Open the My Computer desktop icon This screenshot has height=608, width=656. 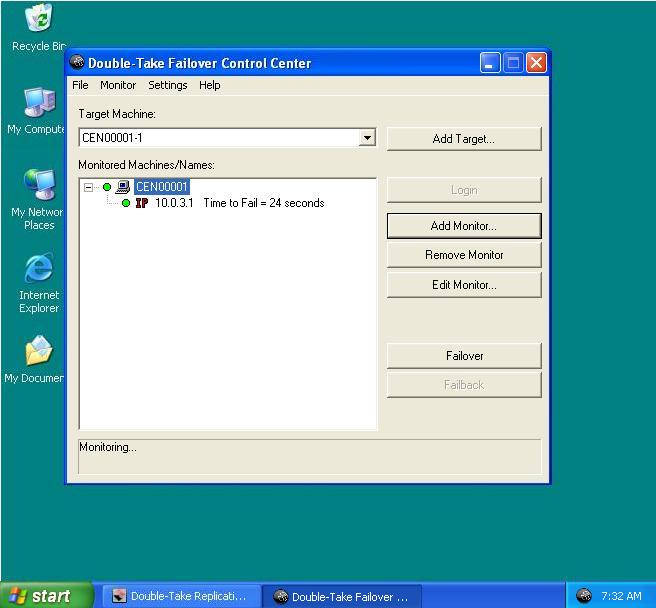point(39,103)
